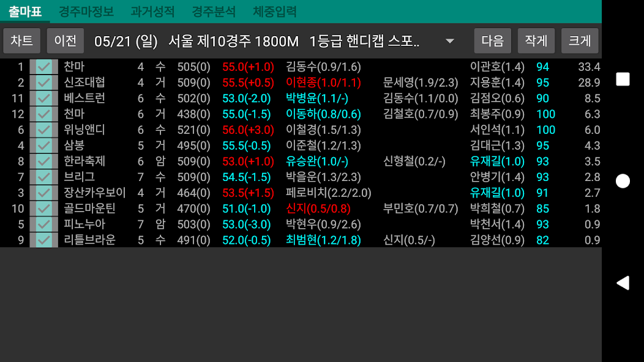Tap the Android back navigation icon
The width and height of the screenshot is (644, 362).
point(622,283)
